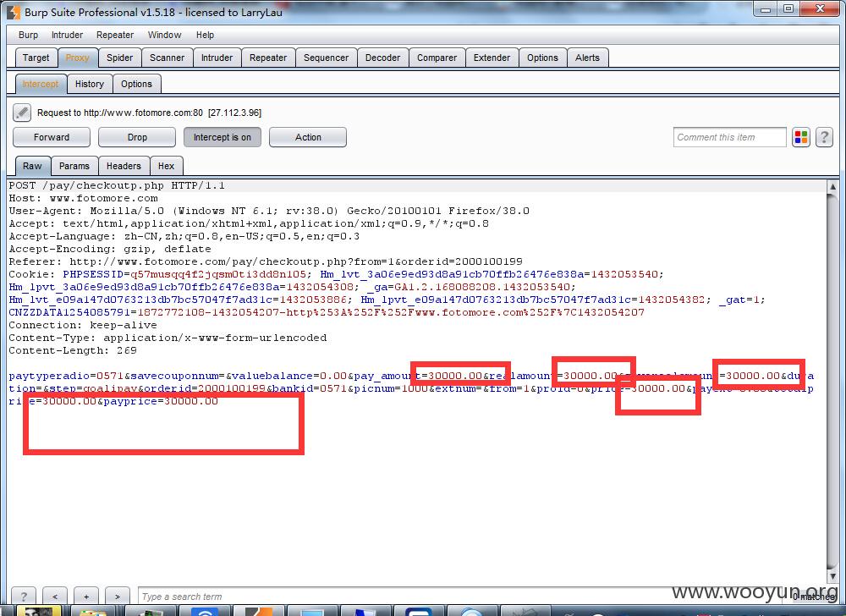Select the Hex view tab
The height and width of the screenshot is (616, 846).
pyautogui.click(x=166, y=166)
